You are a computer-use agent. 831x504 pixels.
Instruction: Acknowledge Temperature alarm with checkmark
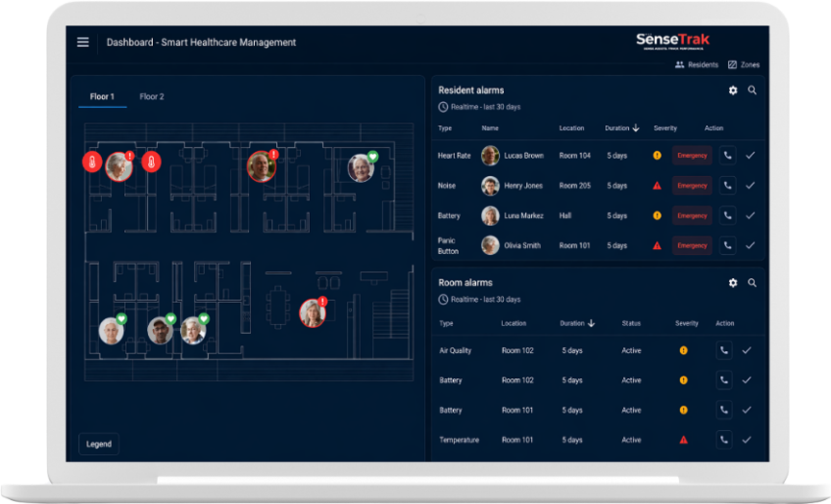coord(746,440)
